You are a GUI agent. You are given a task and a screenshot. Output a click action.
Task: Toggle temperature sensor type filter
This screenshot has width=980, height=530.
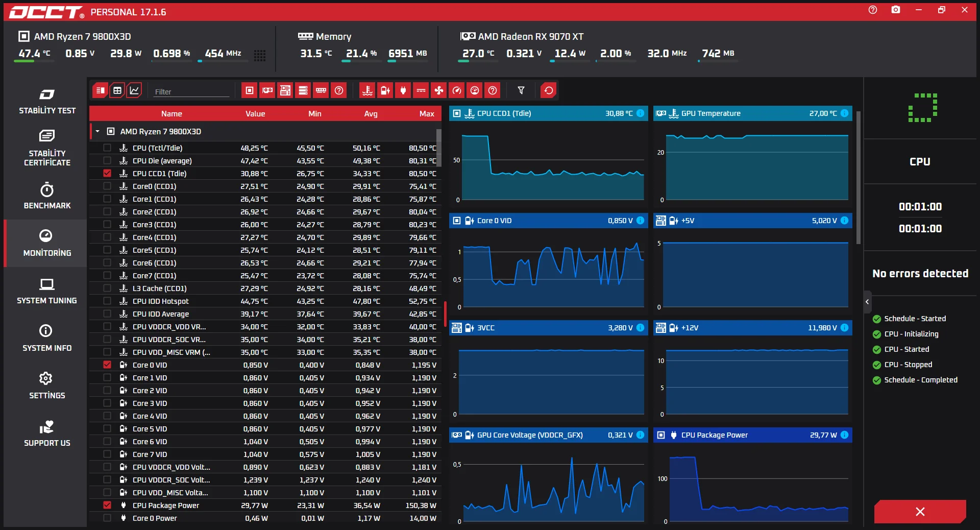pos(367,90)
